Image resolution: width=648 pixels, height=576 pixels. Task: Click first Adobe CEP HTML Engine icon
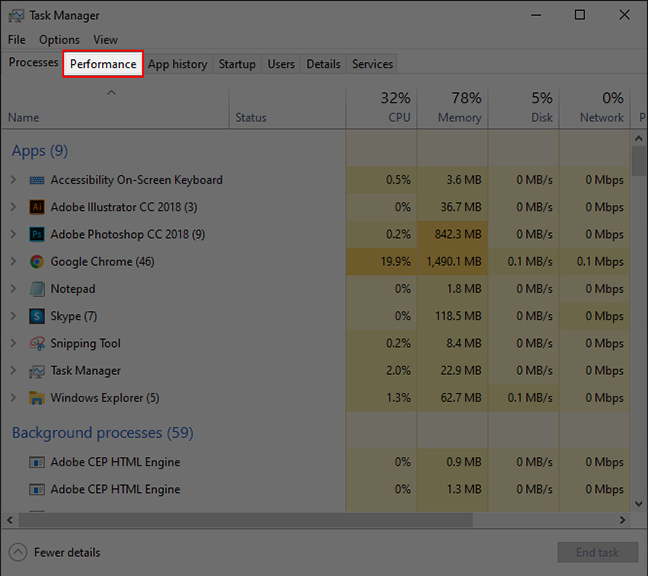37,462
